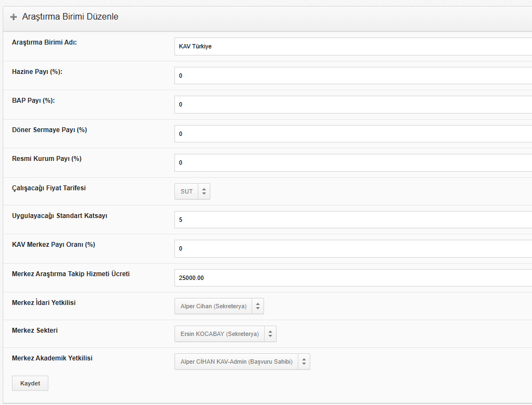Open the Merkez Sekteri dropdown
The height and width of the screenshot is (405, 532).
click(226, 334)
